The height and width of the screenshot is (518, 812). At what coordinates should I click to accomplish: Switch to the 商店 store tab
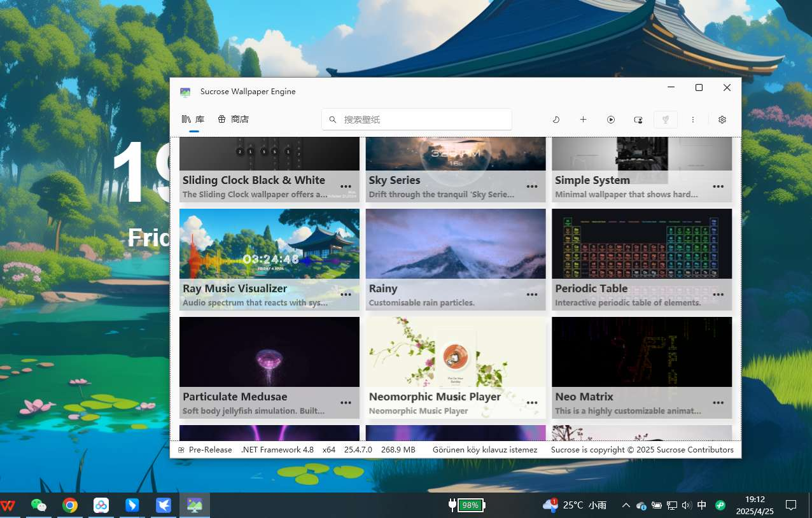coord(233,120)
